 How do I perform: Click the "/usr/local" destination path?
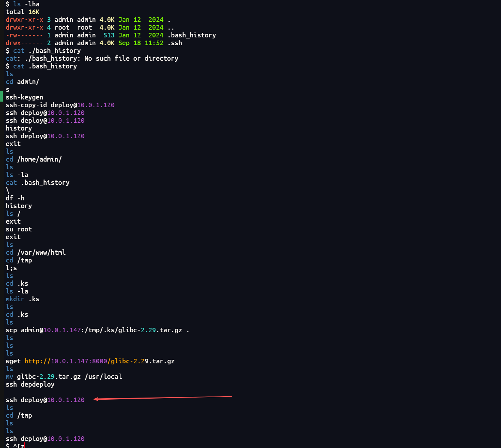tap(103, 377)
